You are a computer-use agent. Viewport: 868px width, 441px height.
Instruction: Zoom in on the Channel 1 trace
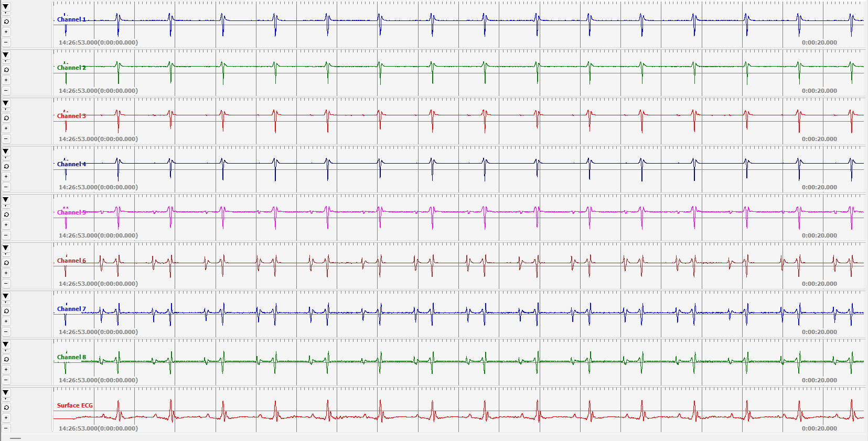pyautogui.click(x=6, y=32)
